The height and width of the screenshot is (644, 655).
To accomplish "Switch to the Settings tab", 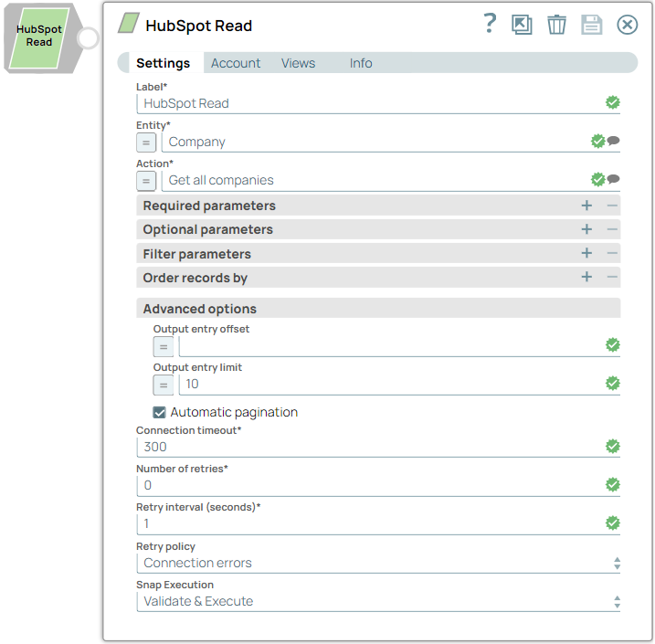I will click(163, 63).
